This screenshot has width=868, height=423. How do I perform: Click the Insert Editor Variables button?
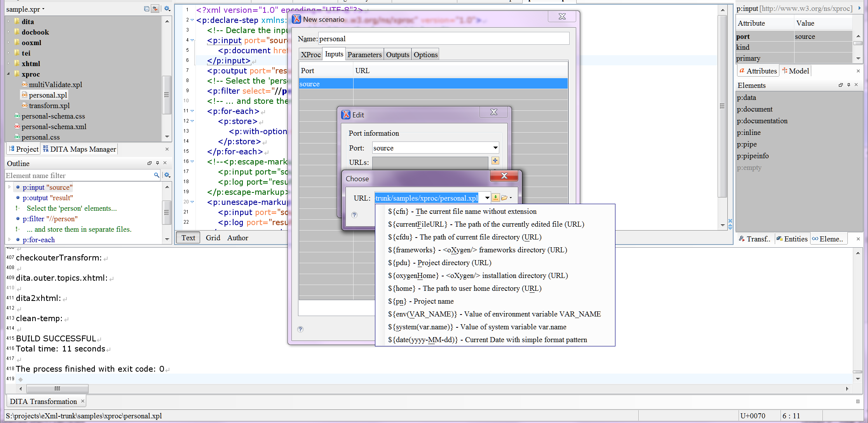pos(495,198)
